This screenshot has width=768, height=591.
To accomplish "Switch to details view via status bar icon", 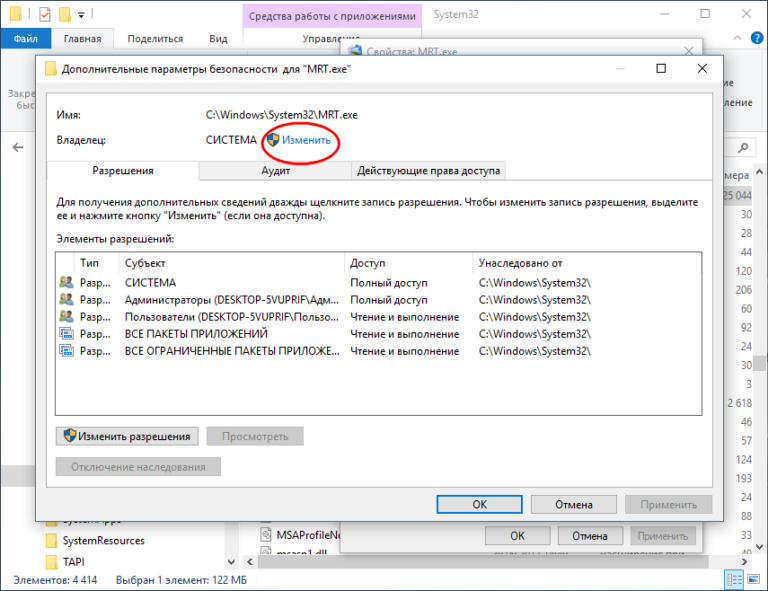I will (735, 580).
